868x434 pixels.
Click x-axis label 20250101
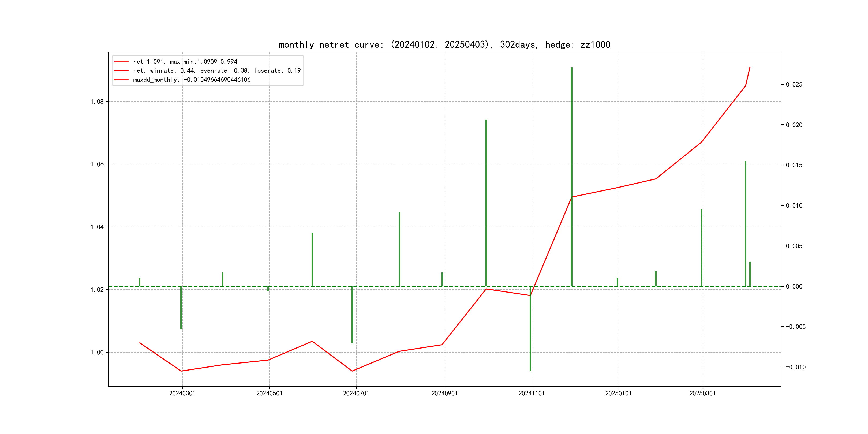coord(618,393)
